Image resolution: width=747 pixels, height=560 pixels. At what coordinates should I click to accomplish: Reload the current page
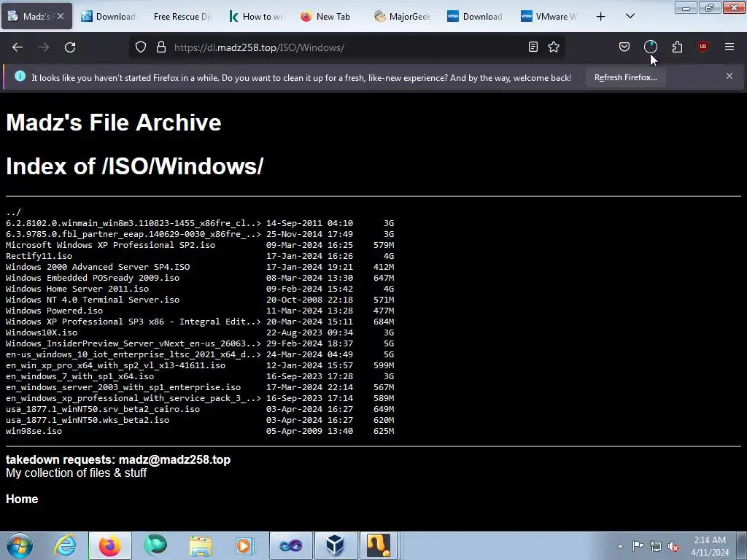point(70,47)
